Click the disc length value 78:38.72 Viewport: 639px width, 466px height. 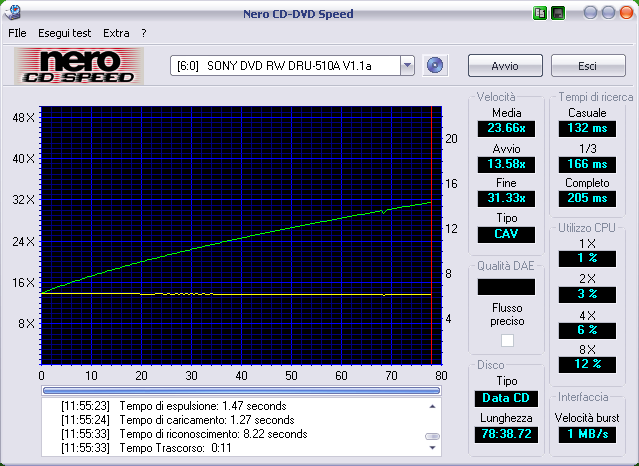506,434
